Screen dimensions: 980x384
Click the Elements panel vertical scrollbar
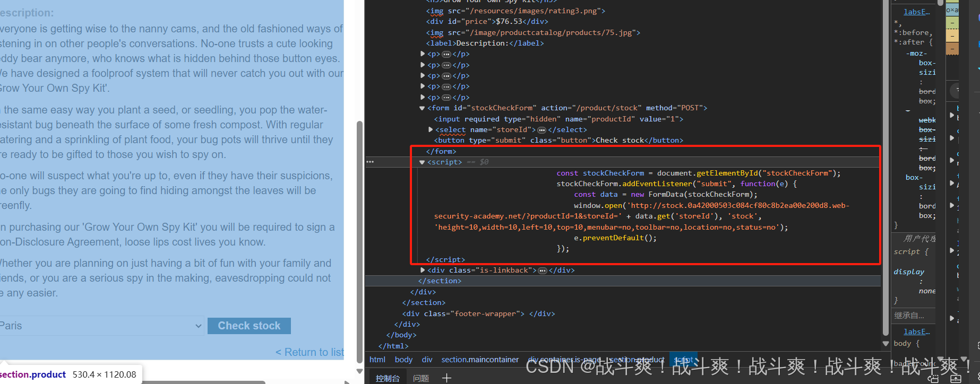click(x=886, y=170)
